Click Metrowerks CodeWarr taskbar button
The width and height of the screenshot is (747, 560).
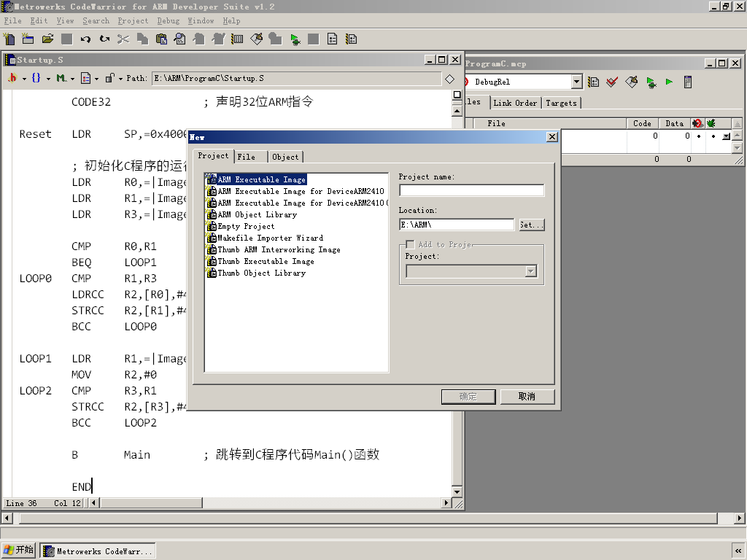coord(98,551)
